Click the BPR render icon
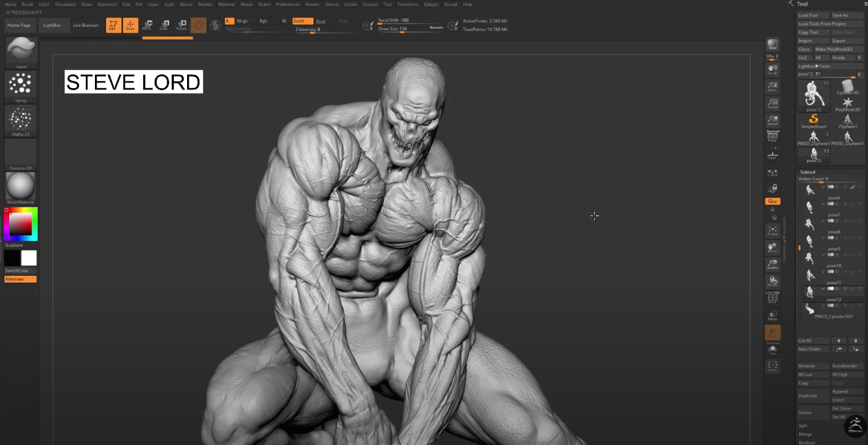 pyautogui.click(x=772, y=45)
